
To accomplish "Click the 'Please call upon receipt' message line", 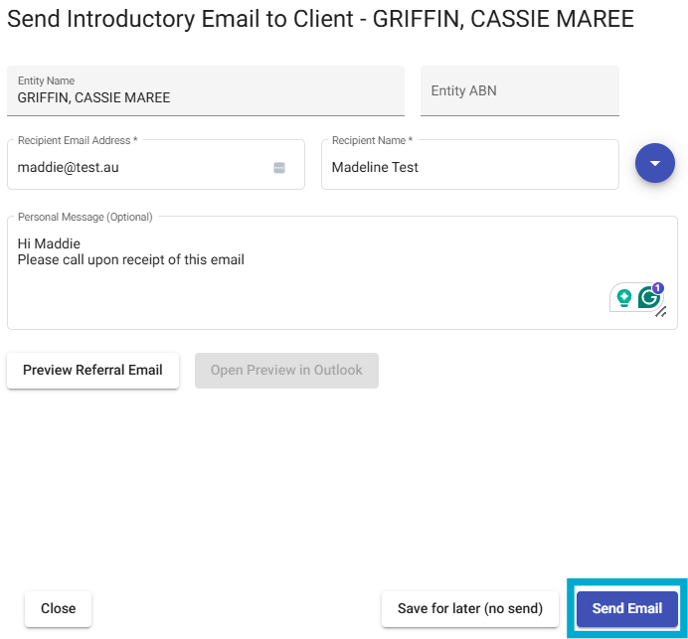I will coord(131,260).
